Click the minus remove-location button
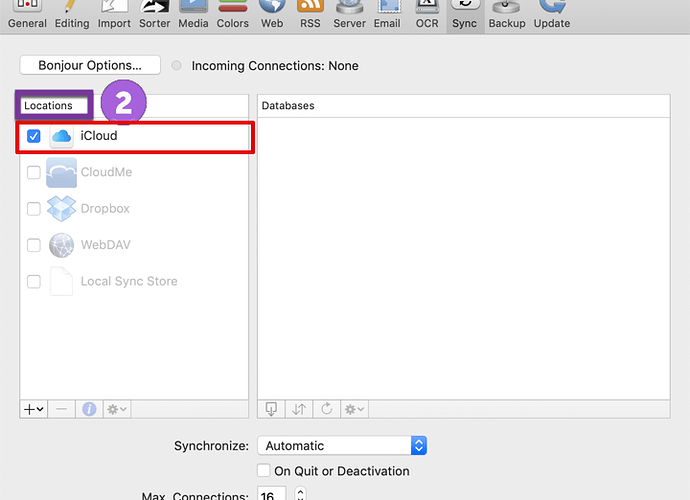690x500 pixels. pos(62,409)
